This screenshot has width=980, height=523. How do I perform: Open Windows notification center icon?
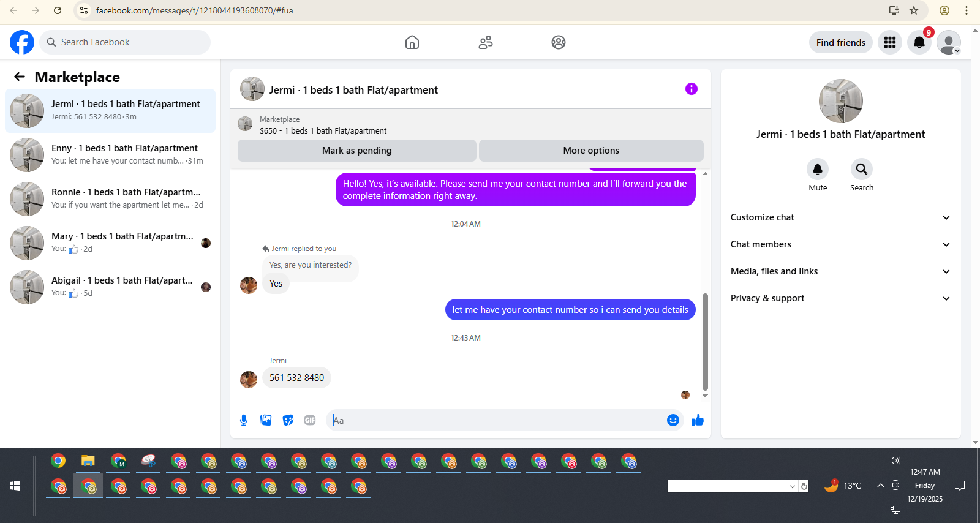point(960,486)
